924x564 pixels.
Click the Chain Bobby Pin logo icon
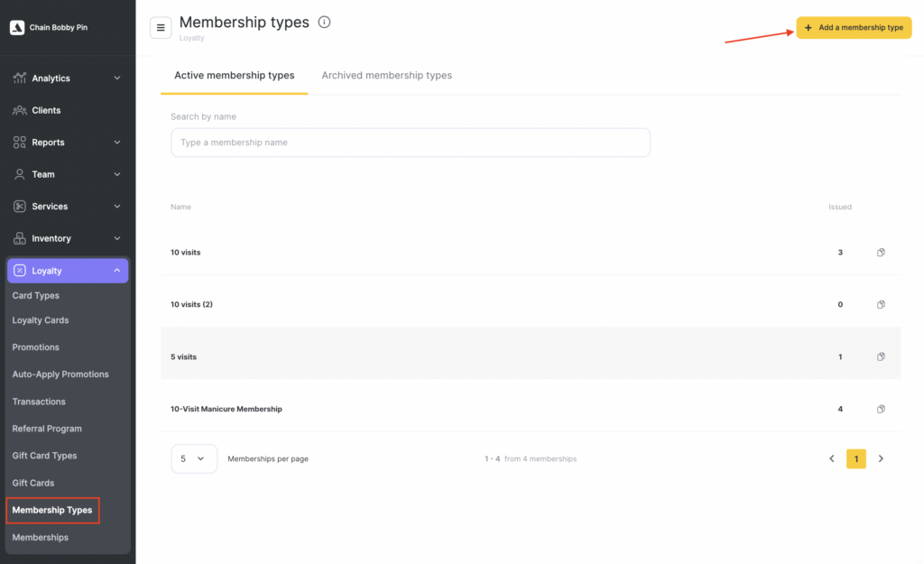click(x=17, y=28)
